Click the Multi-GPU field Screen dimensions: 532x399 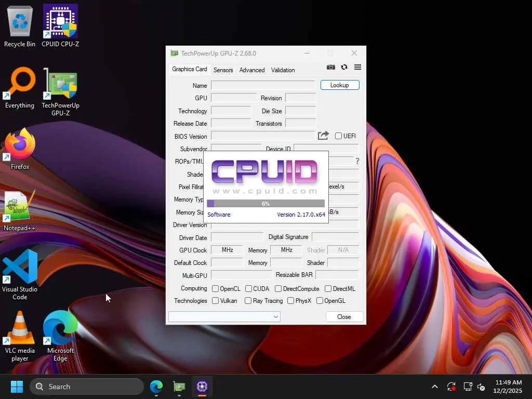click(241, 275)
